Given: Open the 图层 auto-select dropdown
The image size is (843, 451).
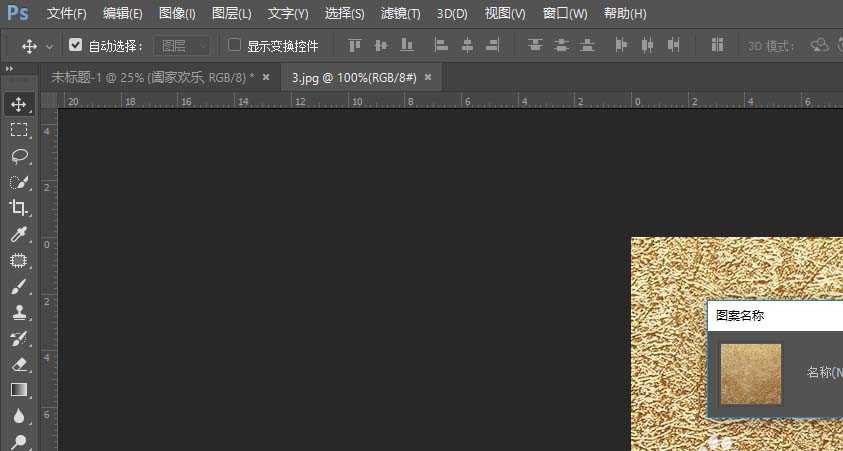Looking at the screenshot, I should click(x=182, y=46).
